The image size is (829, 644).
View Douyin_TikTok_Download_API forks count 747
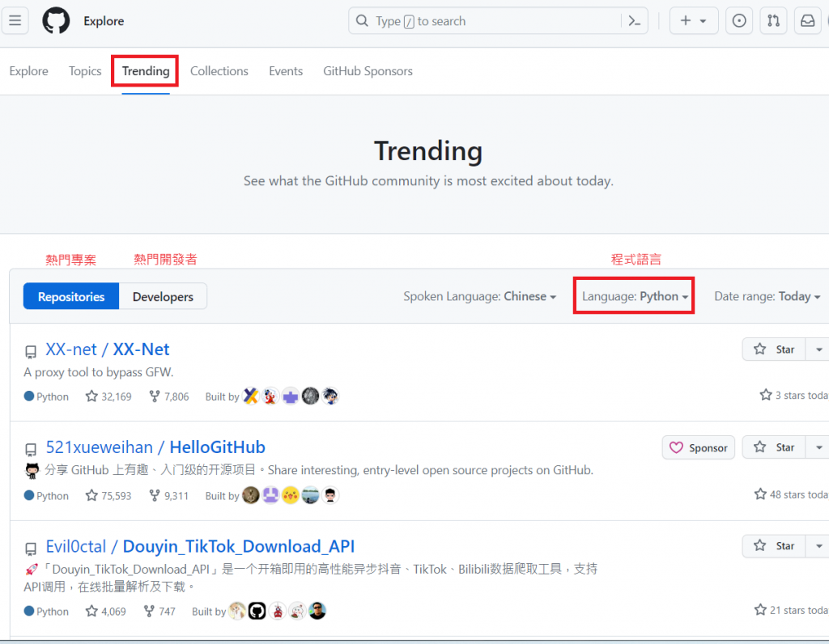(x=159, y=612)
